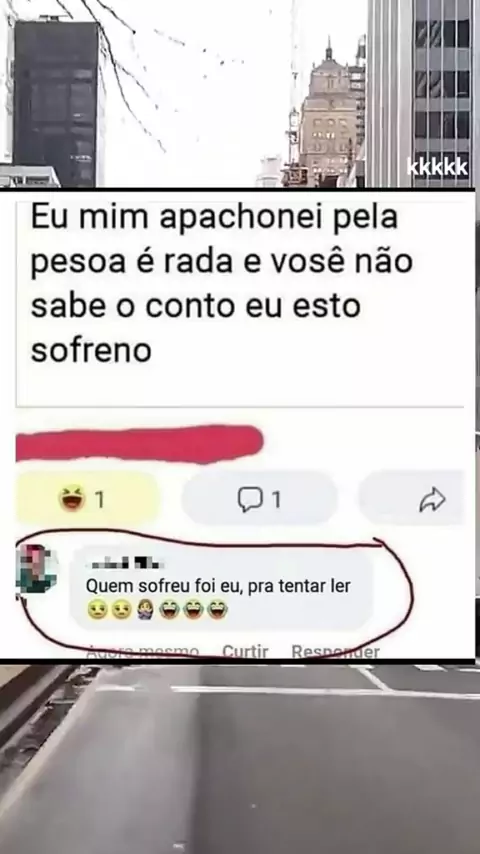Click Responder under the comment
480x854 pixels.
(x=335, y=651)
